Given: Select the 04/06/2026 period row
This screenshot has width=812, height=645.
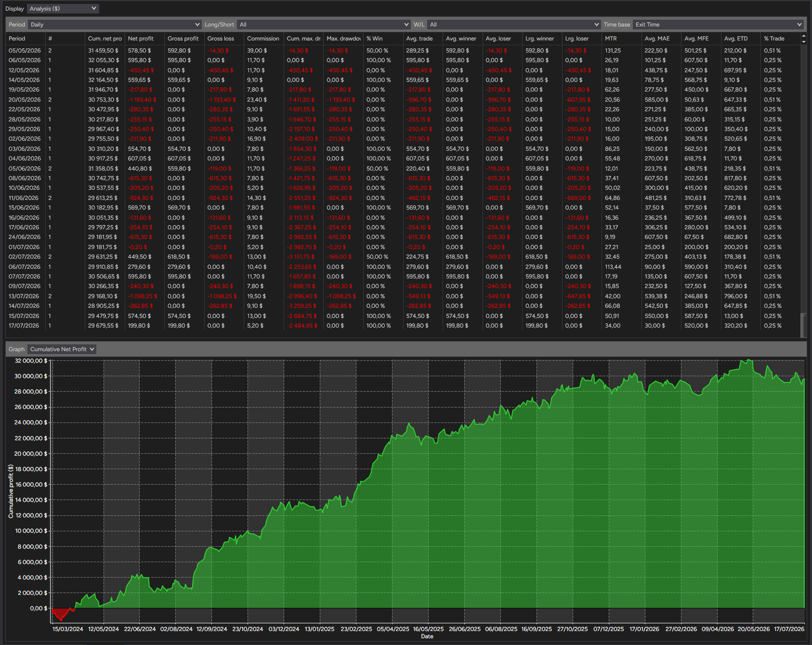Looking at the screenshot, I should pyautogui.click(x=403, y=158).
